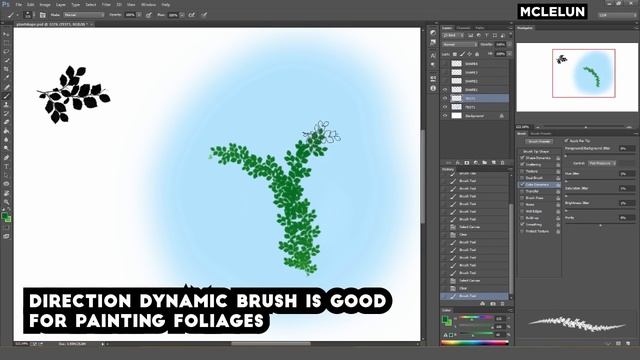The image size is (640, 360).
Task: Disable Shape Dynamics checkbox
Action: [x=522, y=158]
